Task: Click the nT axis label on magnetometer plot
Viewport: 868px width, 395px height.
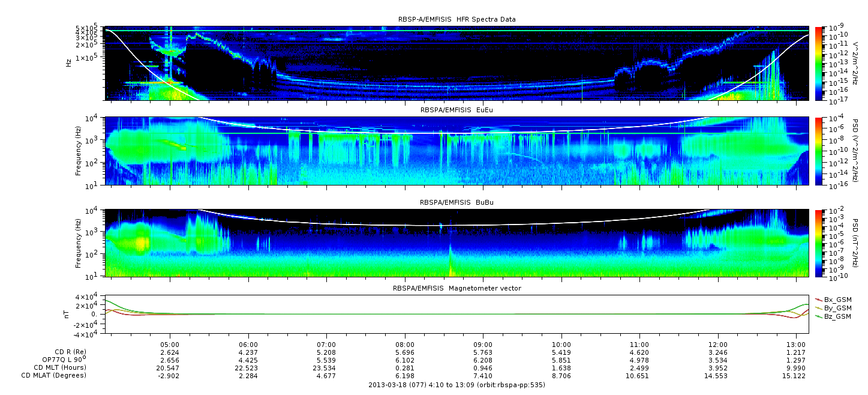Action: pos(68,314)
